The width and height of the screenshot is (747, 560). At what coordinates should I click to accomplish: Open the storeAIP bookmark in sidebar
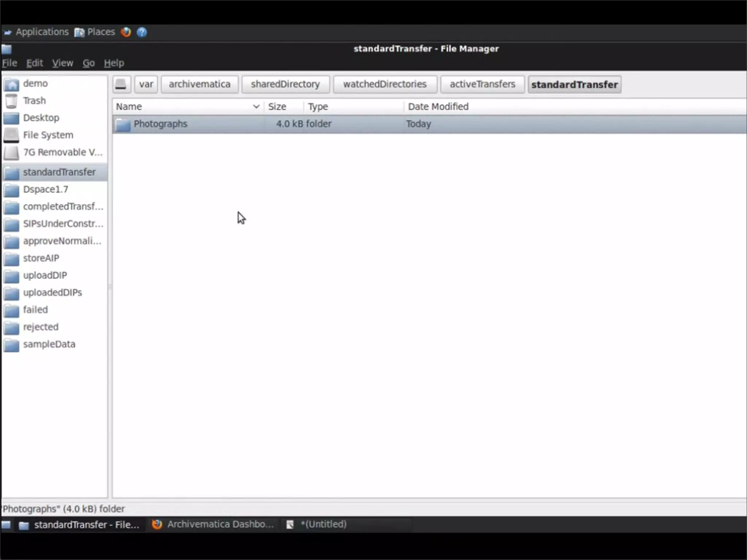(x=41, y=258)
